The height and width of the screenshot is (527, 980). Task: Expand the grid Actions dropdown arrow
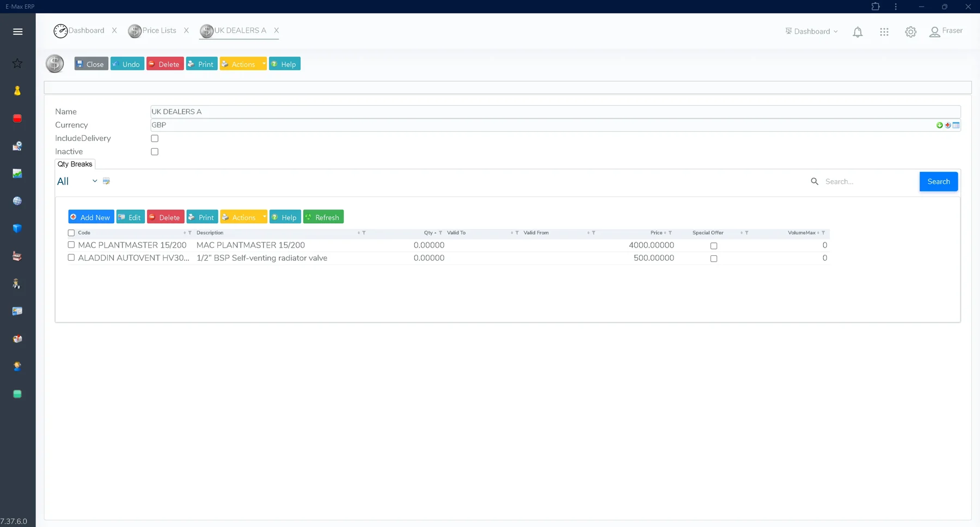pyautogui.click(x=264, y=217)
